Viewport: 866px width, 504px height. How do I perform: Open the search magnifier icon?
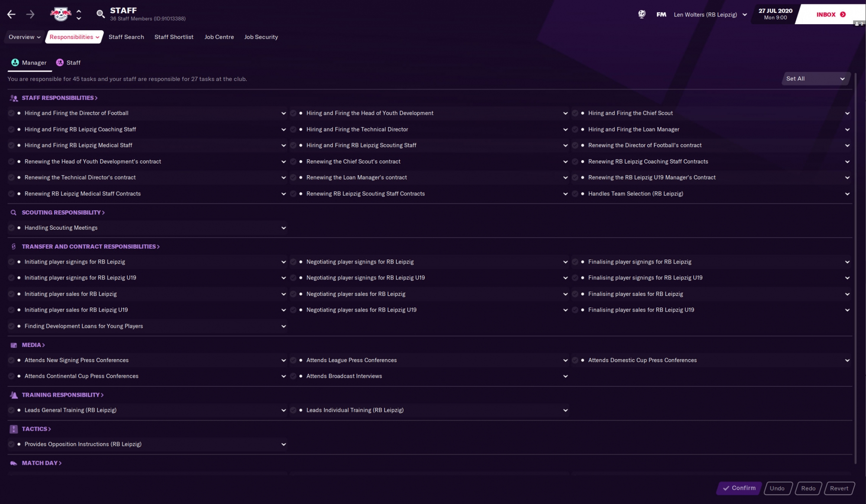[100, 14]
